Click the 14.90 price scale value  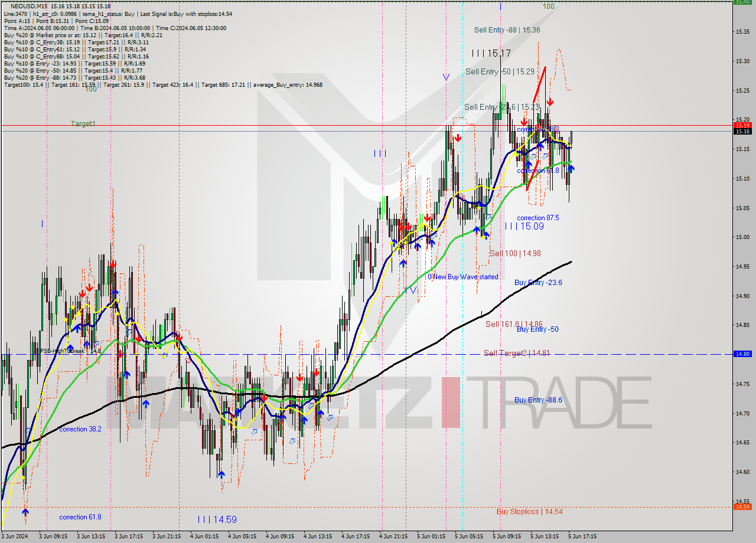742,296
